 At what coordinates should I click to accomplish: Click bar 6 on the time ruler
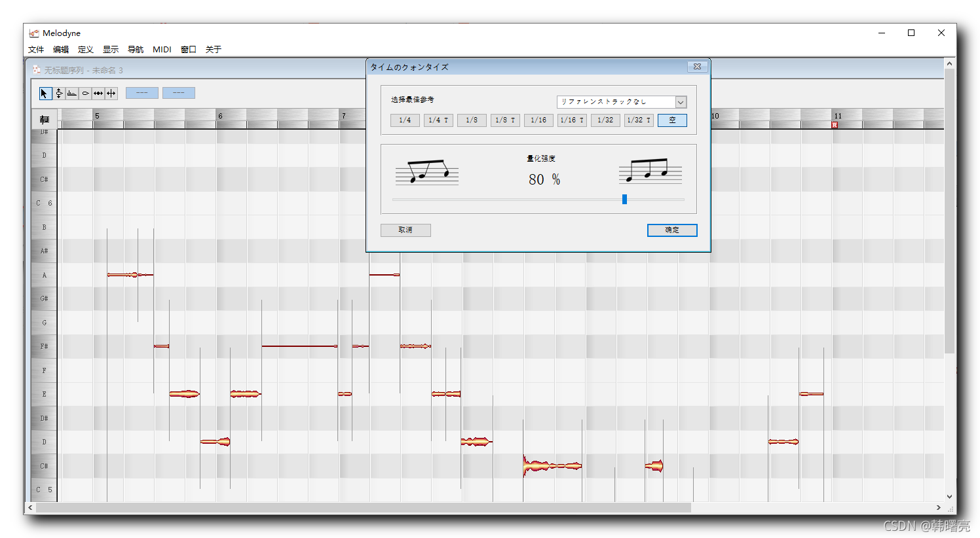(220, 116)
